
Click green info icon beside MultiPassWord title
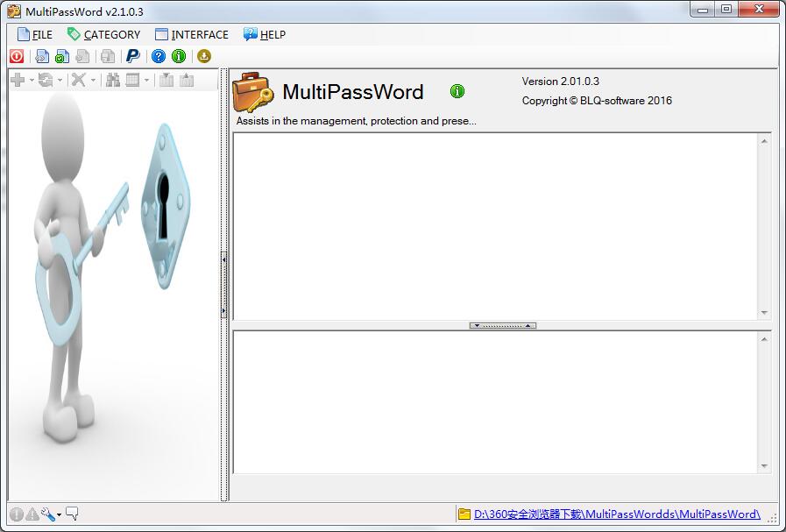pyautogui.click(x=457, y=91)
